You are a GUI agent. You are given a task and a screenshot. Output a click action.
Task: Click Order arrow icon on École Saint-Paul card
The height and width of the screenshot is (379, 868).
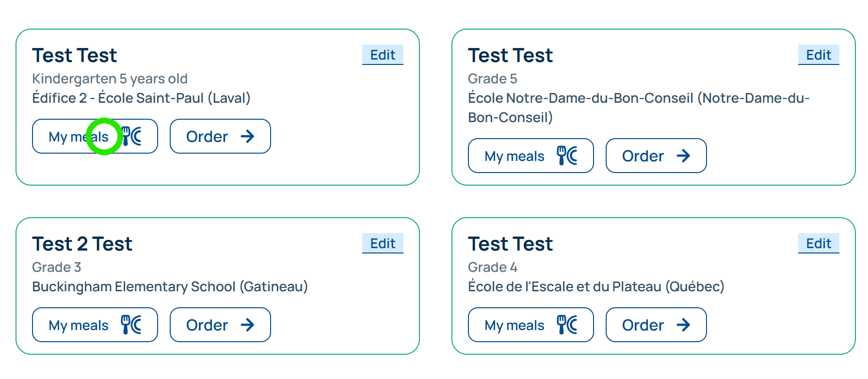(247, 136)
